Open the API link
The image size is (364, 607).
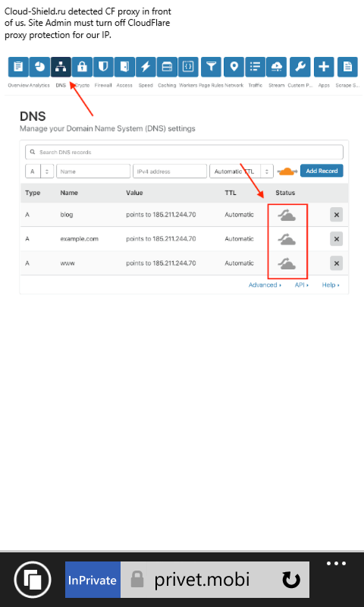coord(302,285)
